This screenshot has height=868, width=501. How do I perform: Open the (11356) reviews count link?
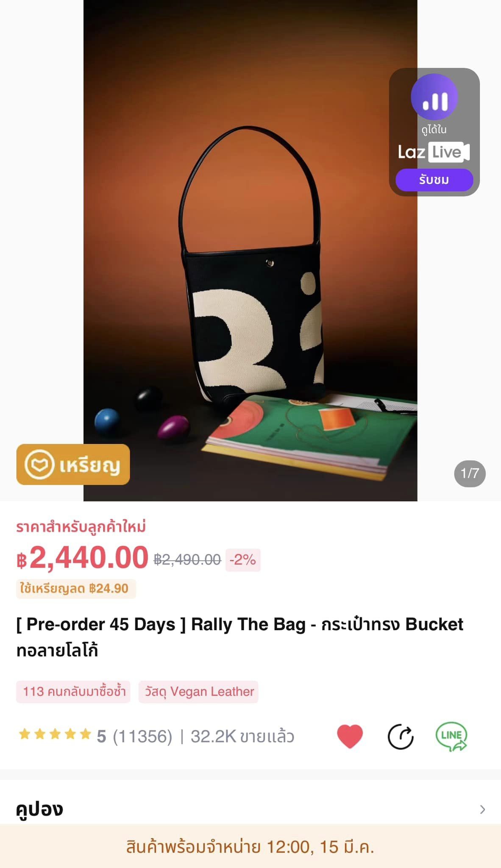142,737
